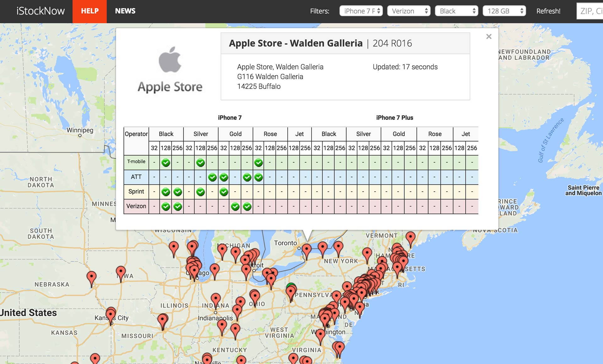Click Verizon iPhone 7 Black 128 checkmark

(x=166, y=206)
